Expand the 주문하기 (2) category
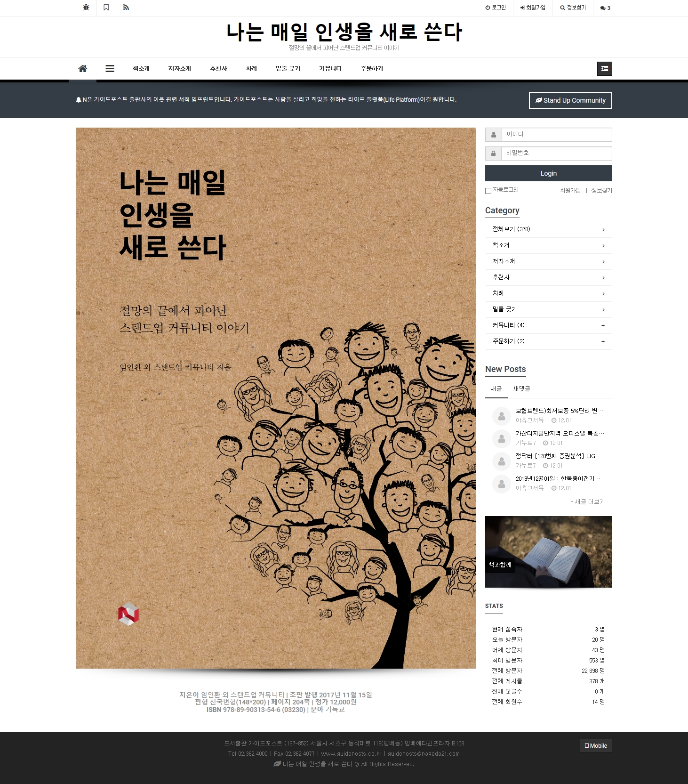Viewport: 688px width, 784px height. click(x=603, y=342)
